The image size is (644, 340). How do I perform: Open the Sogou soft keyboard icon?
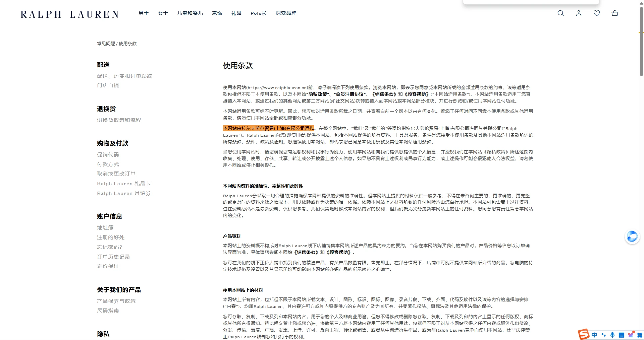622,335
